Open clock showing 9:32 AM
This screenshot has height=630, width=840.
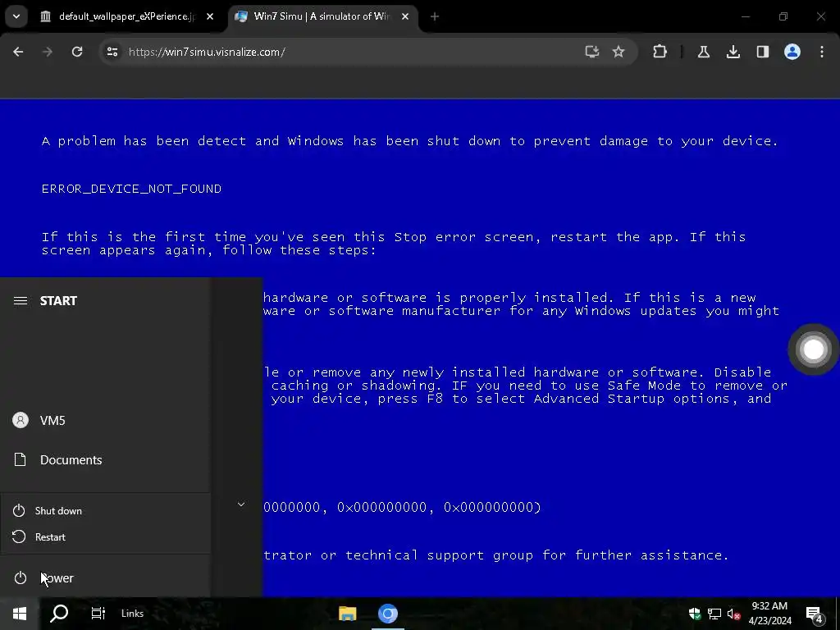click(x=769, y=614)
